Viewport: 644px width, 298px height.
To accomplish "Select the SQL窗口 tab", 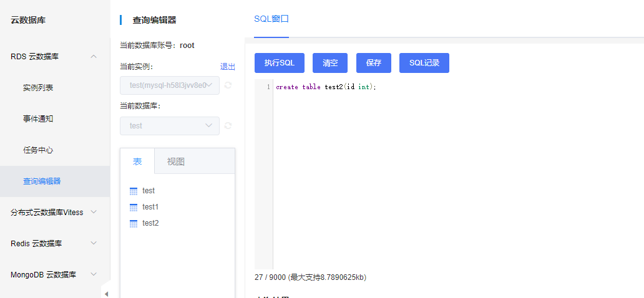I will 271,19.
